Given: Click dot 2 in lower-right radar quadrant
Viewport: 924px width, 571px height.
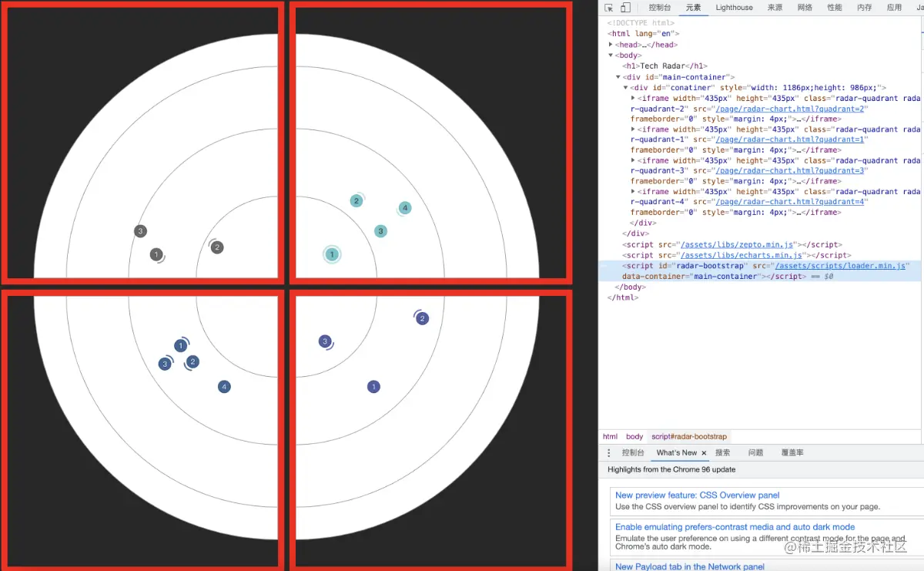Looking at the screenshot, I should pos(422,318).
